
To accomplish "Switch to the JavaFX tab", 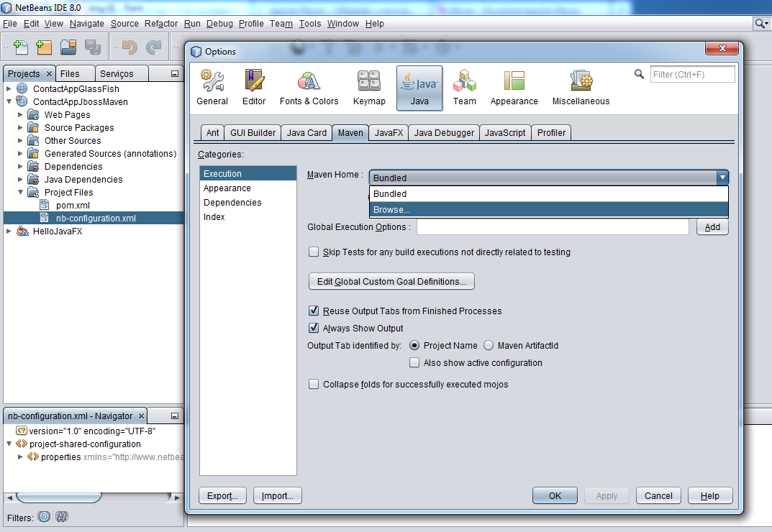I will click(x=388, y=132).
